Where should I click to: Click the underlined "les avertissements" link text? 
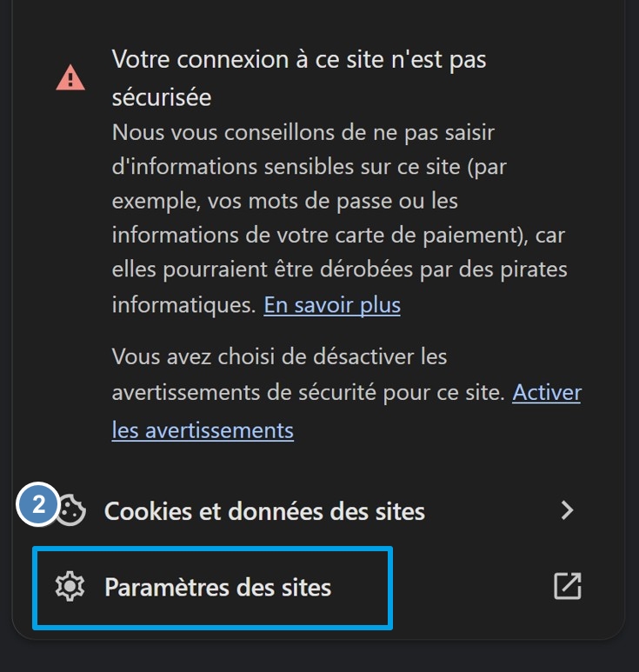[x=203, y=429]
